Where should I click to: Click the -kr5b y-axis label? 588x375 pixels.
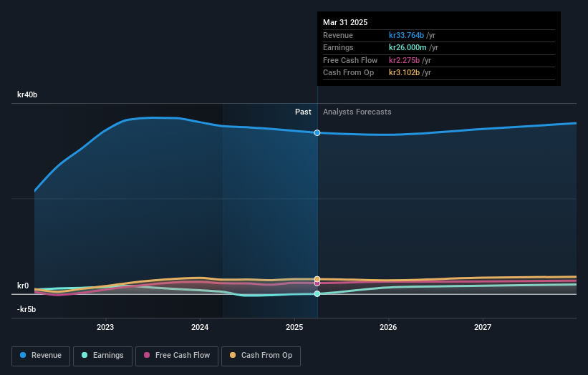(x=26, y=309)
